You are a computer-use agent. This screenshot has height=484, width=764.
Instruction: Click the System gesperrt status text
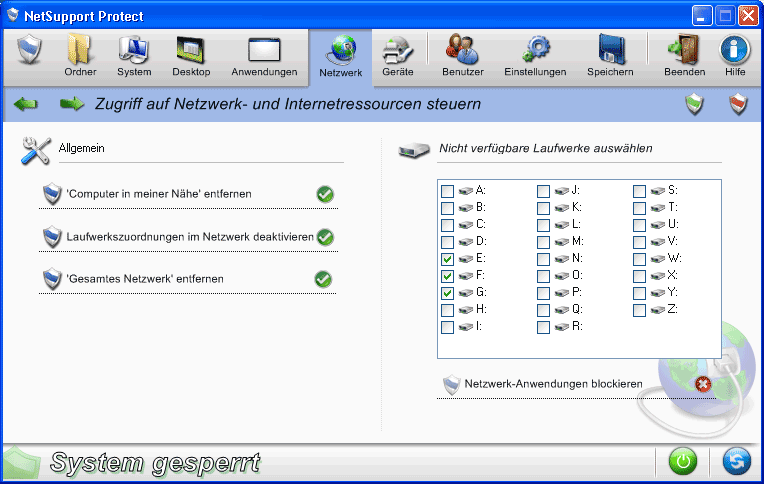(x=155, y=463)
